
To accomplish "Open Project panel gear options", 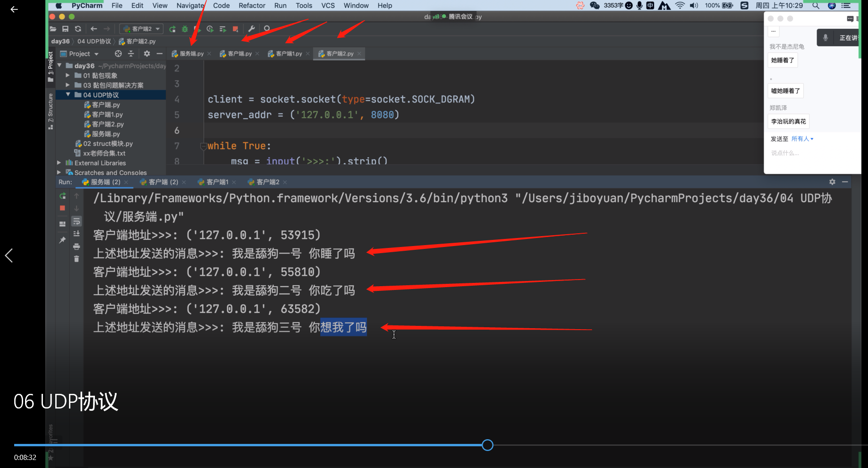I will click(147, 54).
